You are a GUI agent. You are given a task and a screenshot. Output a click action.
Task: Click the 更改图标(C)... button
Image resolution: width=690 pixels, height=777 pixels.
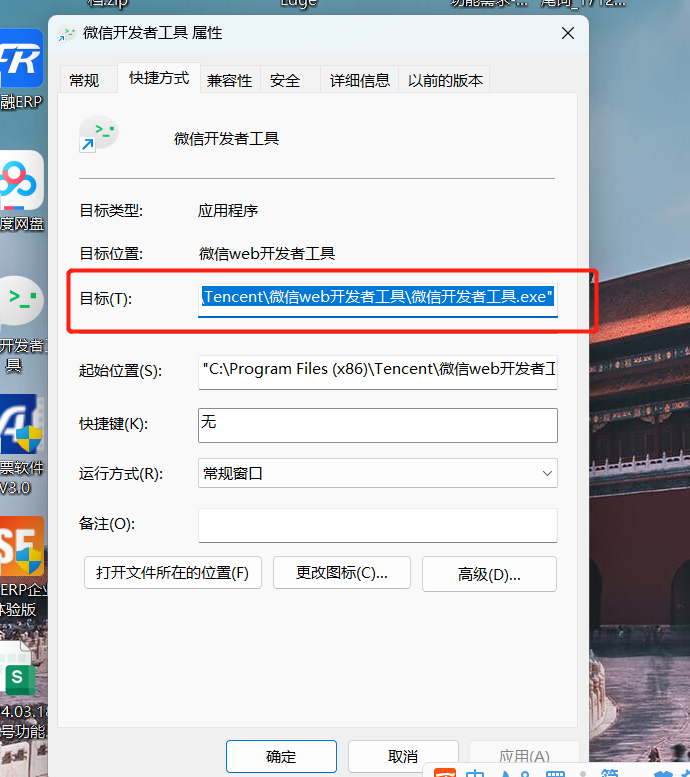pyautogui.click(x=342, y=573)
